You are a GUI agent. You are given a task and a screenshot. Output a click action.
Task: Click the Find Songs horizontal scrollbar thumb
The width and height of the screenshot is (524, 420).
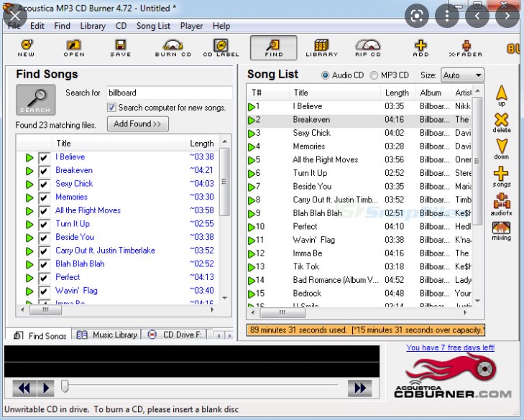[x=45, y=310]
